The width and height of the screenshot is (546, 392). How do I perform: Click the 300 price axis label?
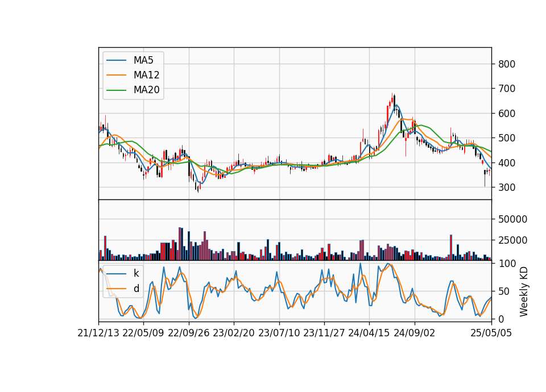(x=507, y=187)
